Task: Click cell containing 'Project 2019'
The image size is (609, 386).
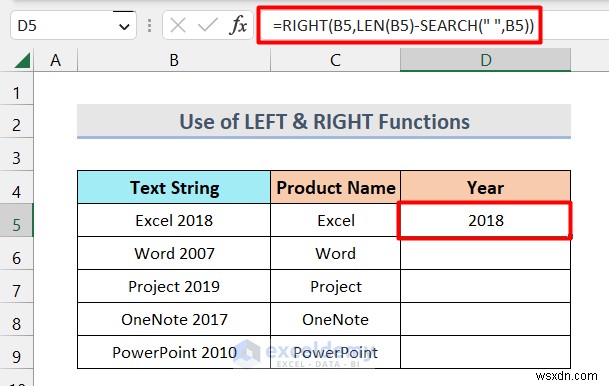Action: click(x=174, y=286)
